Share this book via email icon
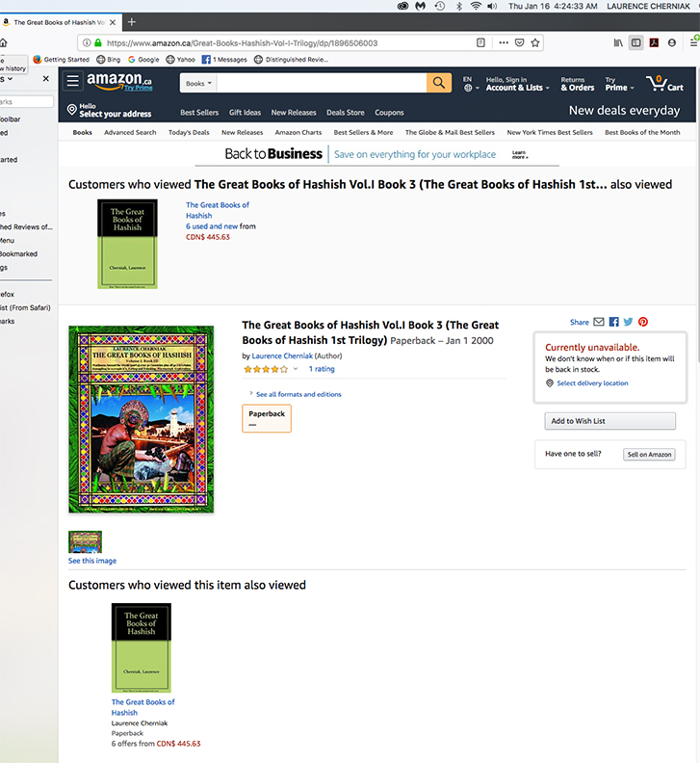700x763 pixels. pyautogui.click(x=599, y=322)
